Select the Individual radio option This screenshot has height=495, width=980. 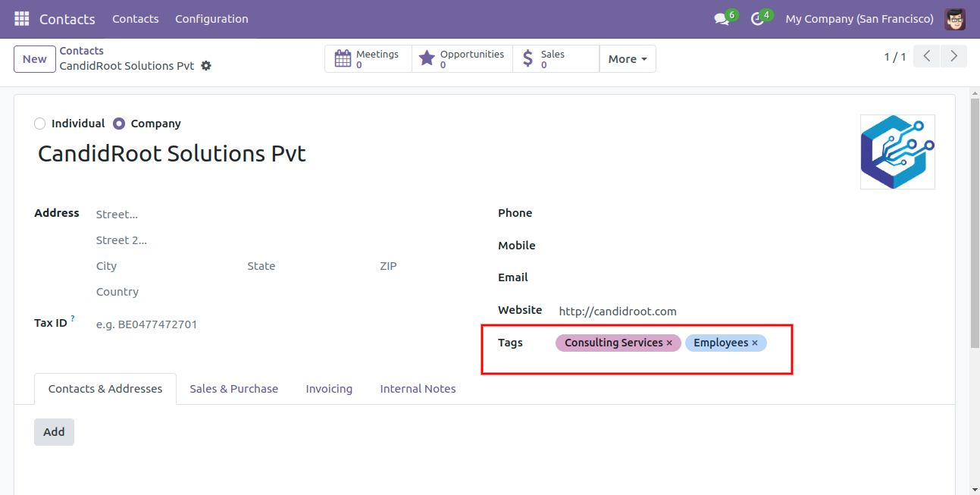point(40,124)
